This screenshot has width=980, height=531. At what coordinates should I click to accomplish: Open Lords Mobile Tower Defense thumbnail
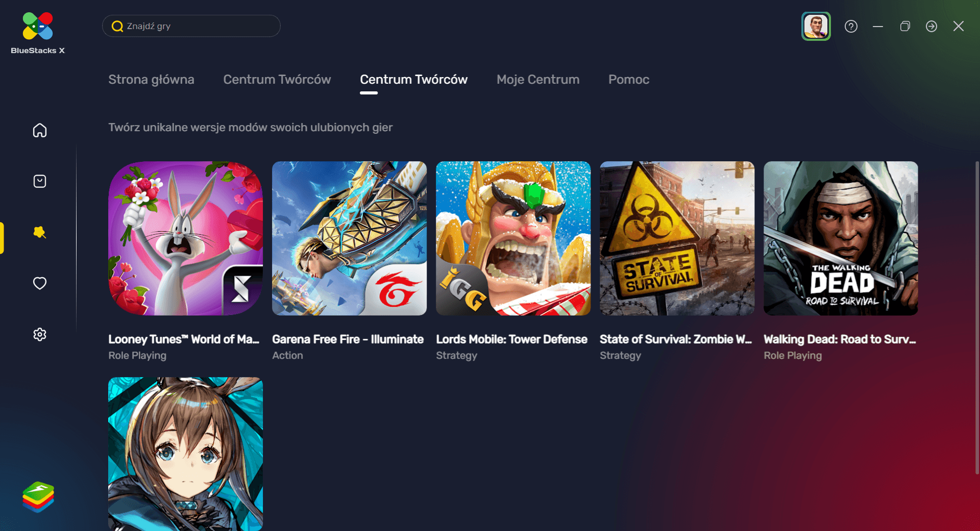pos(513,238)
